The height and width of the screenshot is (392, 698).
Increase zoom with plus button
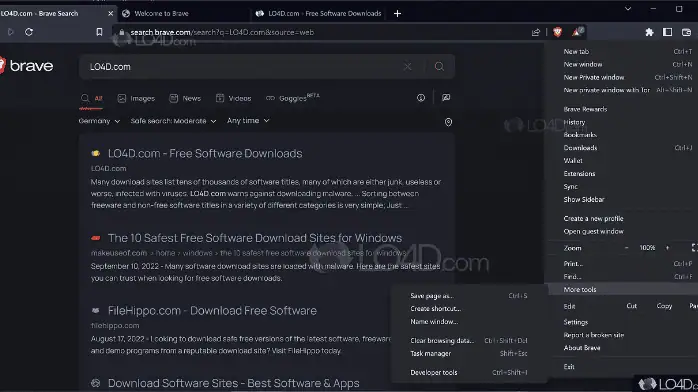(x=667, y=248)
